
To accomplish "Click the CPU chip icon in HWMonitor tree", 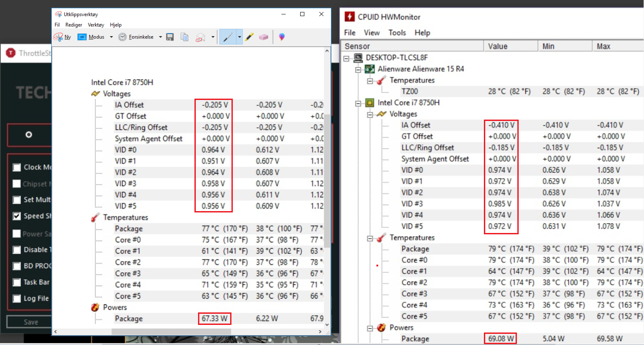I will pyautogui.click(x=369, y=103).
